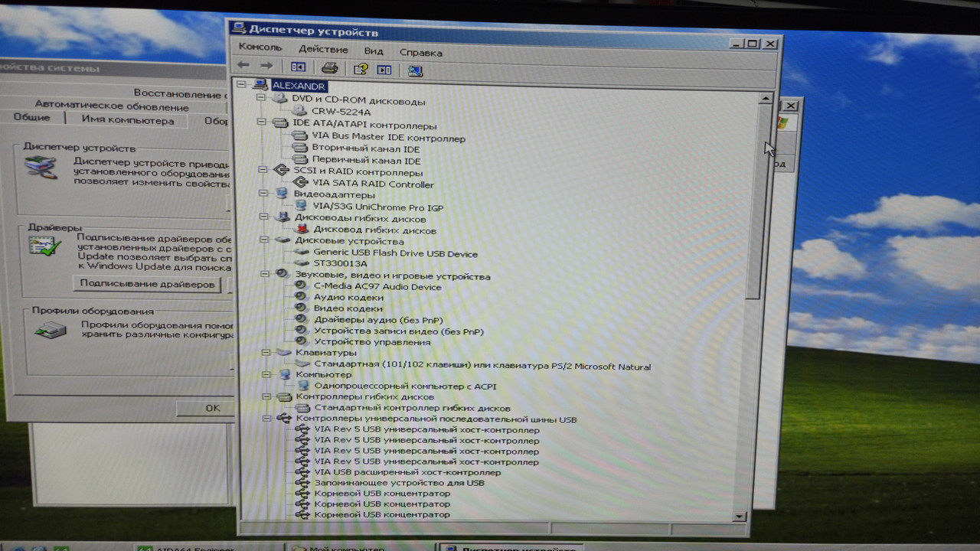Click the disabled Дисковод гибких дисков red-X icon
This screenshot has width=980, height=551.
(302, 229)
